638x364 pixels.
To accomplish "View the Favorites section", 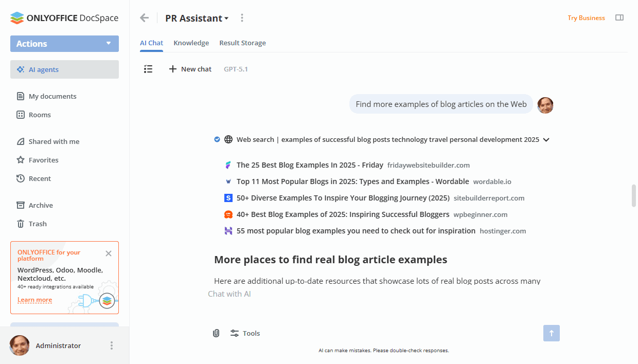I will click(x=44, y=160).
